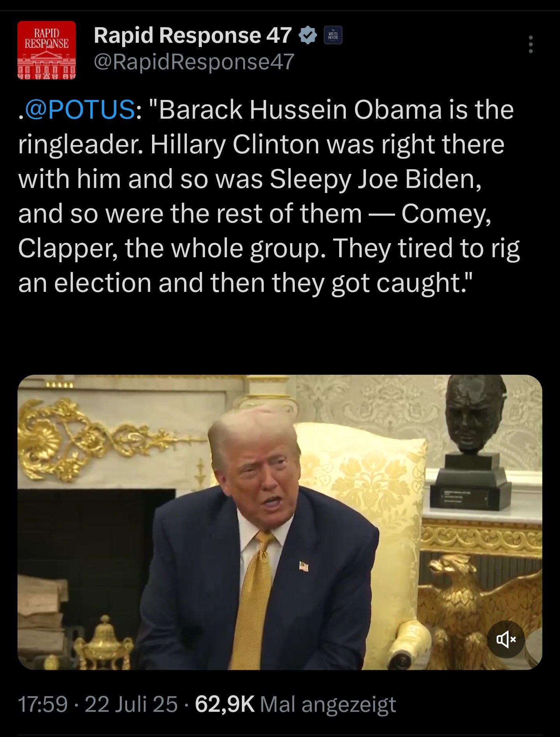The width and height of the screenshot is (560, 737).
Task: Open the three-dot more options menu
Action: (531, 44)
